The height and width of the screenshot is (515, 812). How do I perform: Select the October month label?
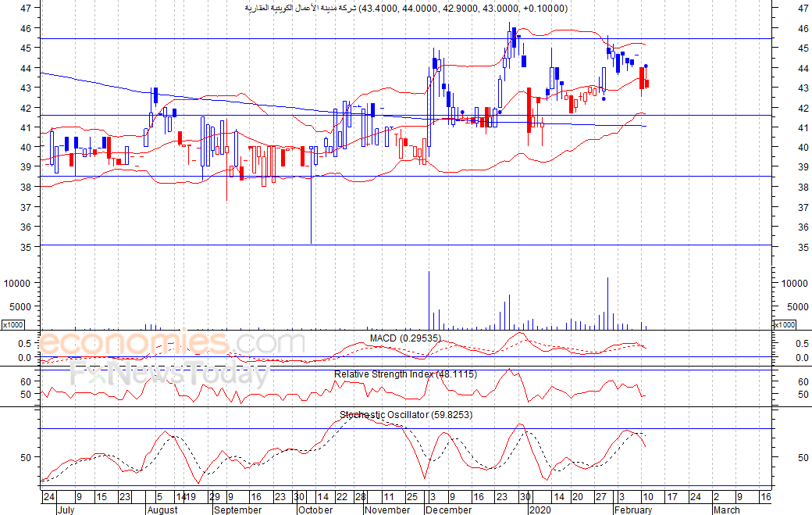pyautogui.click(x=315, y=510)
